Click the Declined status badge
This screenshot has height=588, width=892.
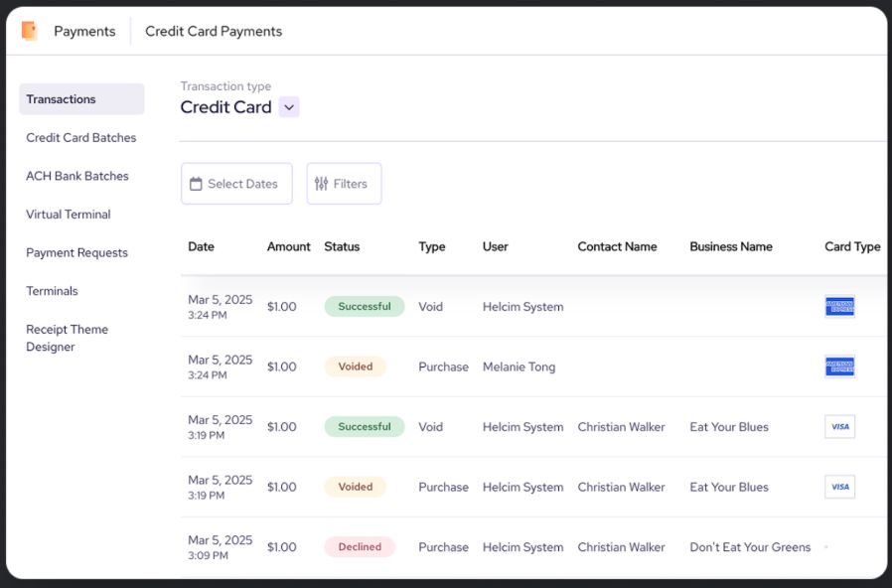point(359,546)
